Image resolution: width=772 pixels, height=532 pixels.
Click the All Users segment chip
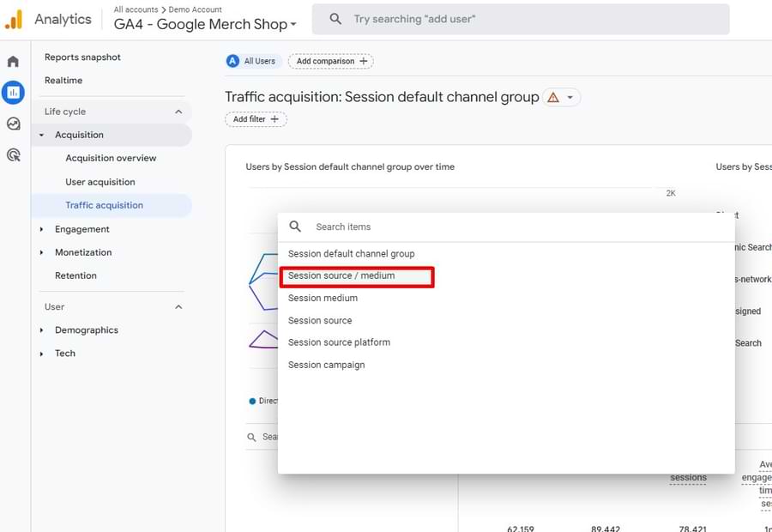click(x=254, y=61)
